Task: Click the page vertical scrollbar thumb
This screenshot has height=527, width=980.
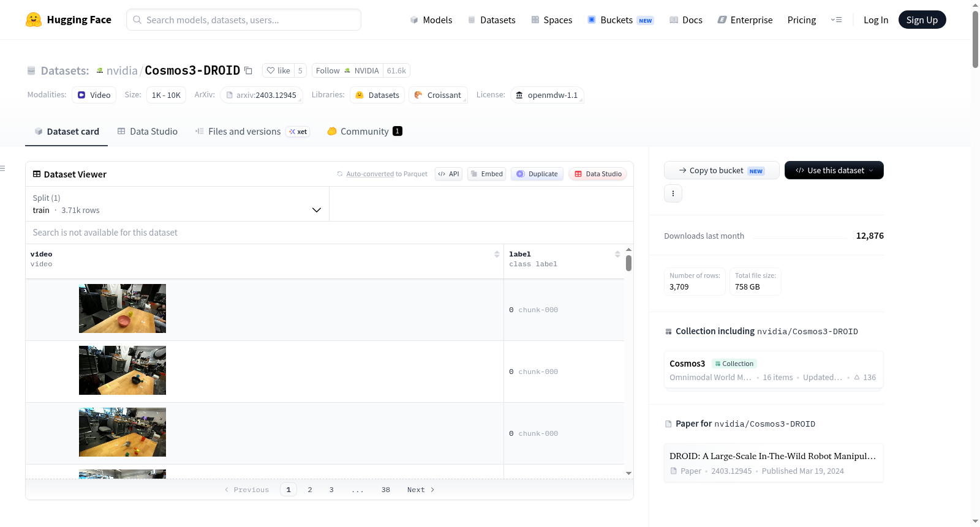Action: 975,39
